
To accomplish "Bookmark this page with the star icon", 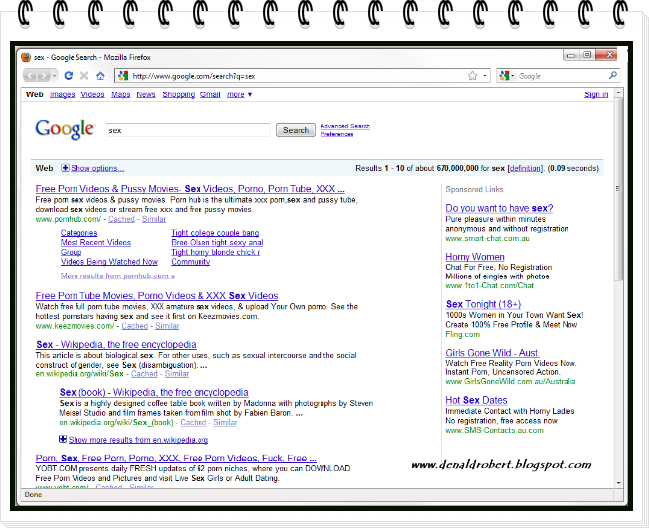I will (x=472, y=76).
